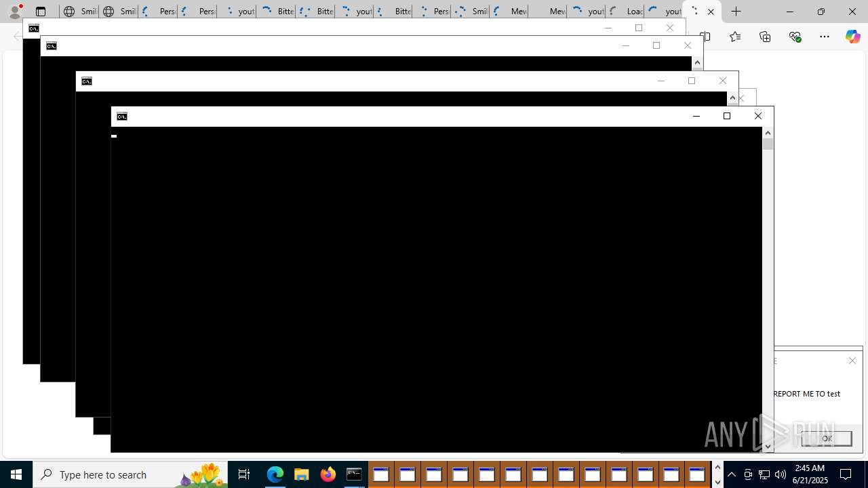Image resolution: width=868 pixels, height=488 pixels.
Task: Dismiss the REPORT ME dialog with X
Action: point(852,361)
